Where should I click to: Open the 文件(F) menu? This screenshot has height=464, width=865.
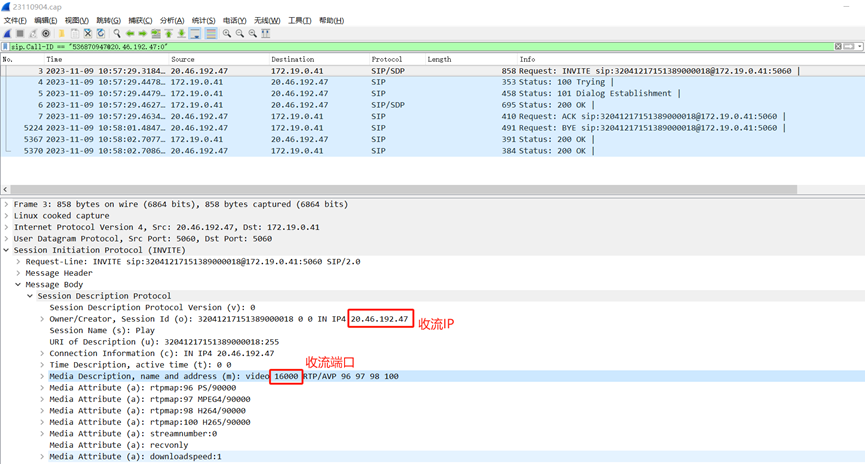tap(15, 20)
